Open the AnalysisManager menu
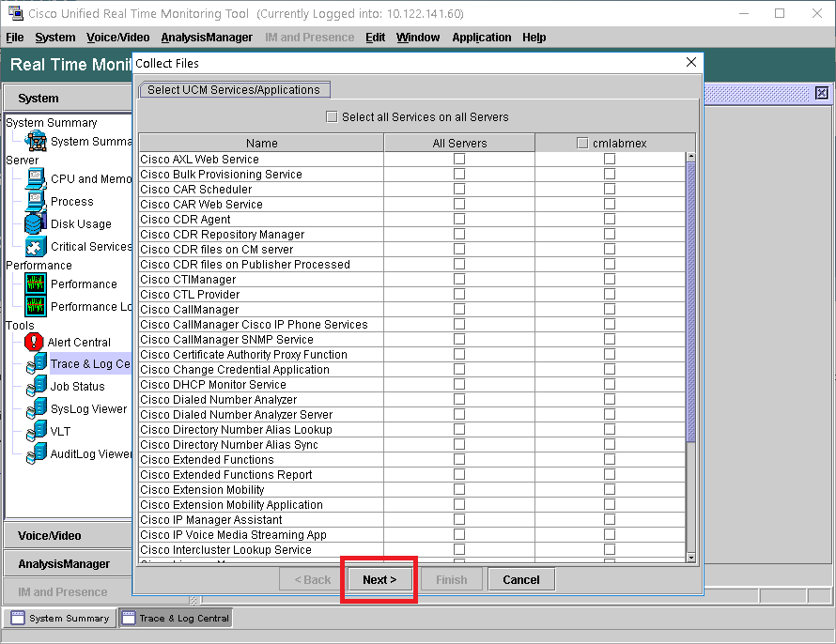This screenshot has width=836, height=644. pos(207,38)
